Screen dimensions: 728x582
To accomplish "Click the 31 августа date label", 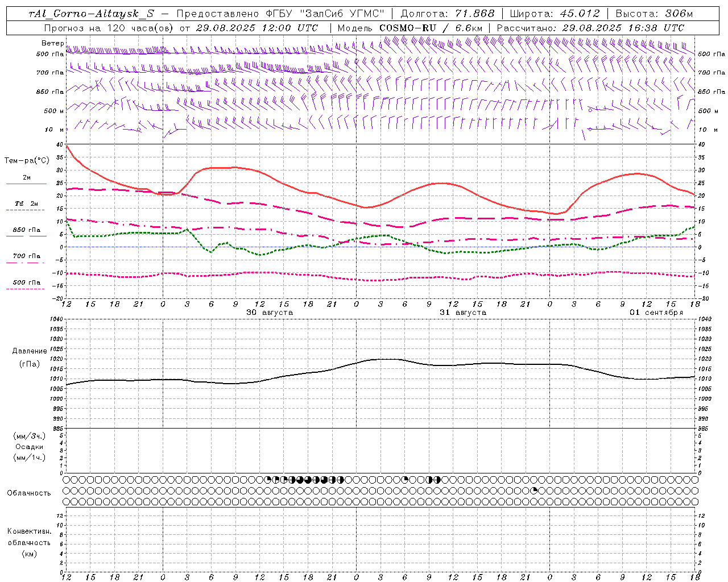I will coord(463,313).
